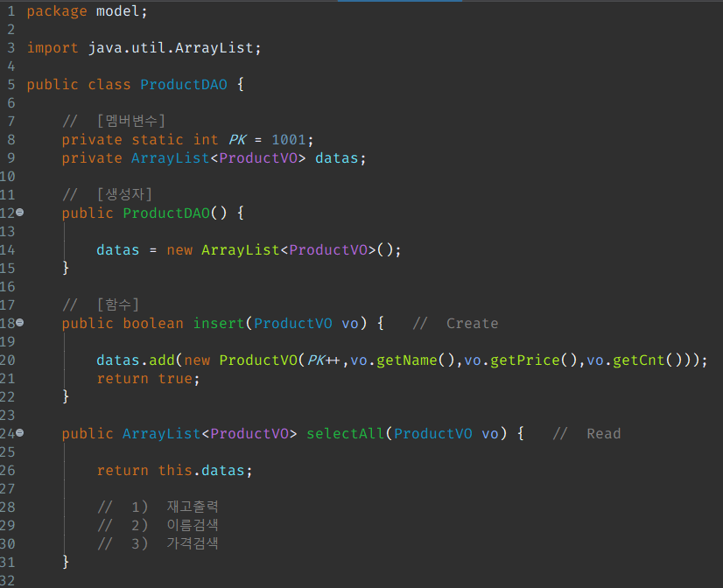Screen dimensions: 723x588
Task: Click 'java.util.ArrayList;' in the import statement
Action: click(x=175, y=47)
